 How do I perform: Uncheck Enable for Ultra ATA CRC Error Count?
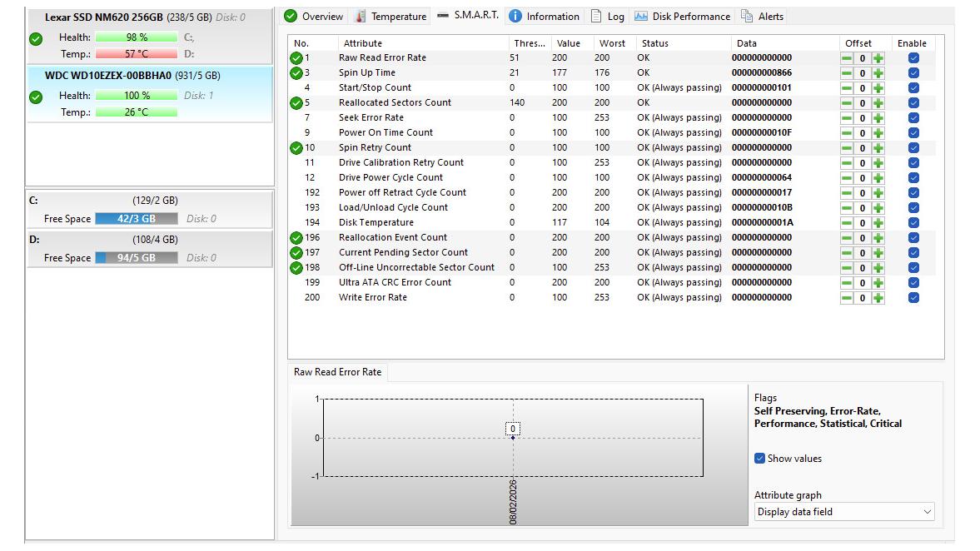tap(913, 283)
